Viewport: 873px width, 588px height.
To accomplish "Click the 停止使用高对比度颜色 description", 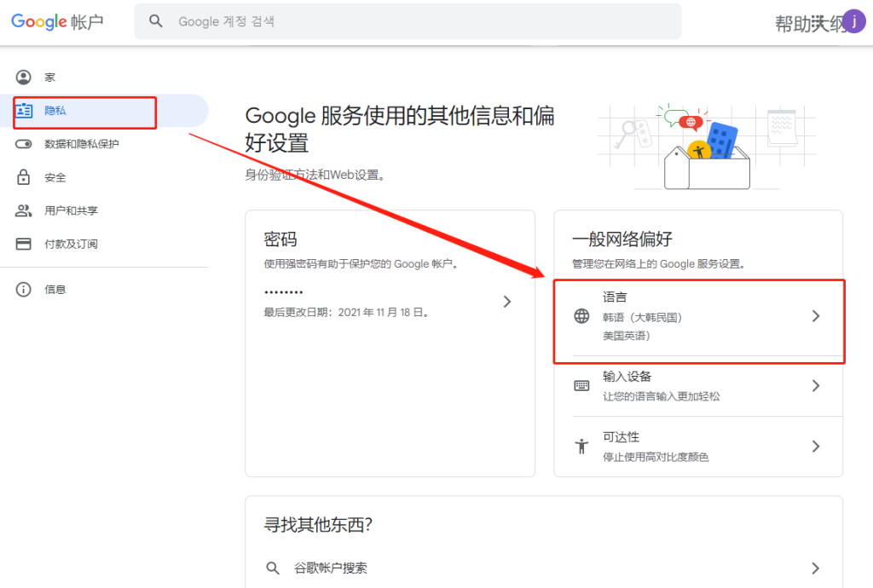I will [x=656, y=458].
